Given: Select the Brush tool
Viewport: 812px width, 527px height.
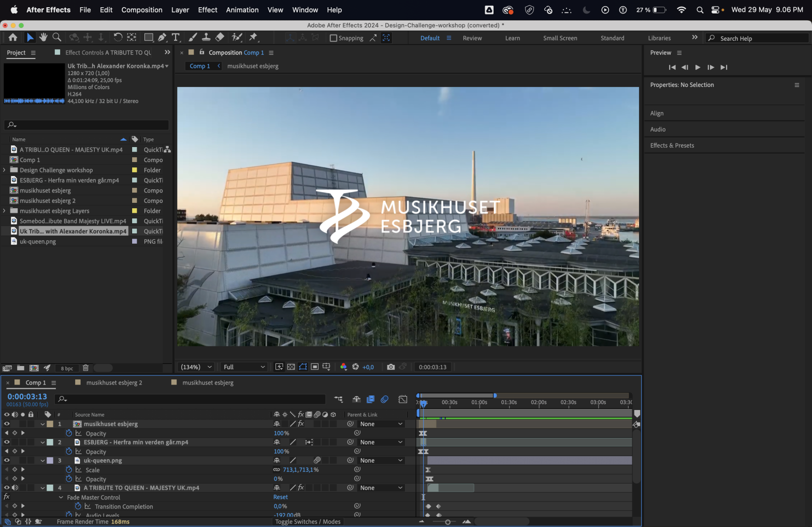Looking at the screenshot, I should point(193,37).
